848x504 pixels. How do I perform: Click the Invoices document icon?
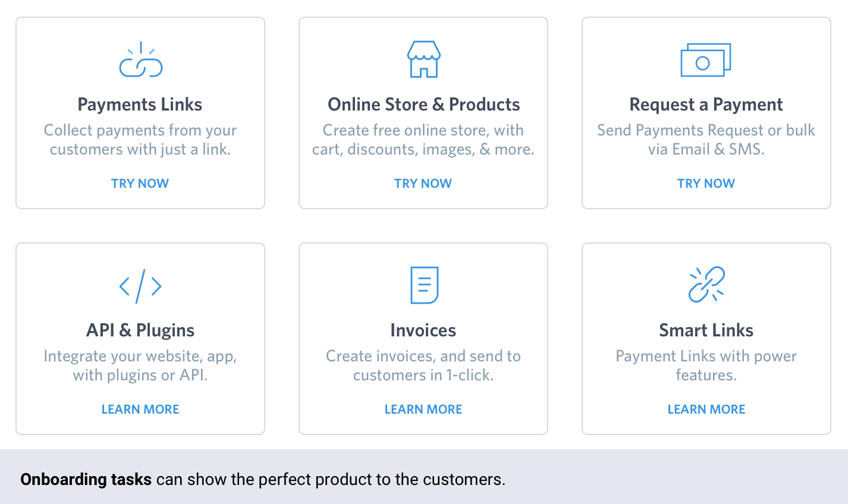click(x=424, y=285)
